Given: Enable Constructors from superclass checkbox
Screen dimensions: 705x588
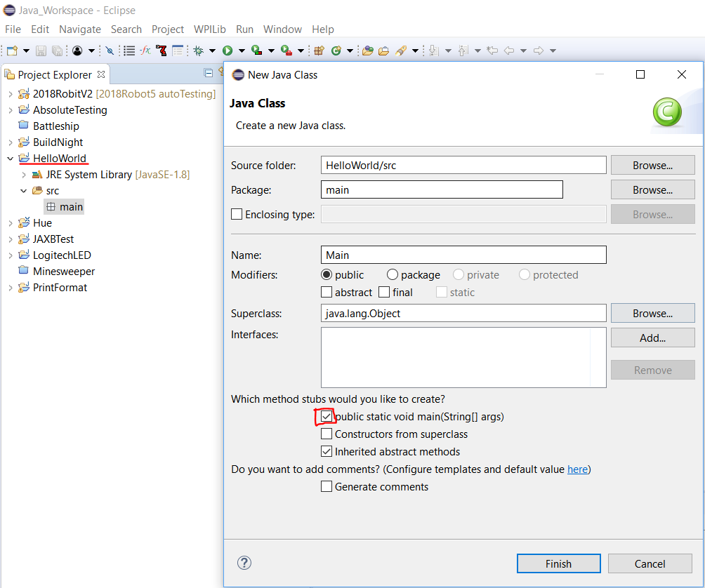Looking at the screenshot, I should tap(327, 434).
